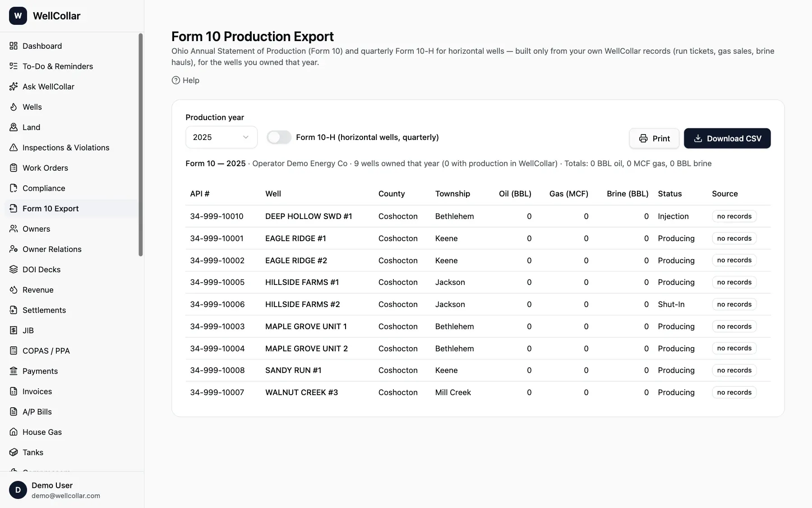Viewport: 812px width, 508px height.
Task: Click the Land pin icon
Action: pyautogui.click(x=14, y=127)
